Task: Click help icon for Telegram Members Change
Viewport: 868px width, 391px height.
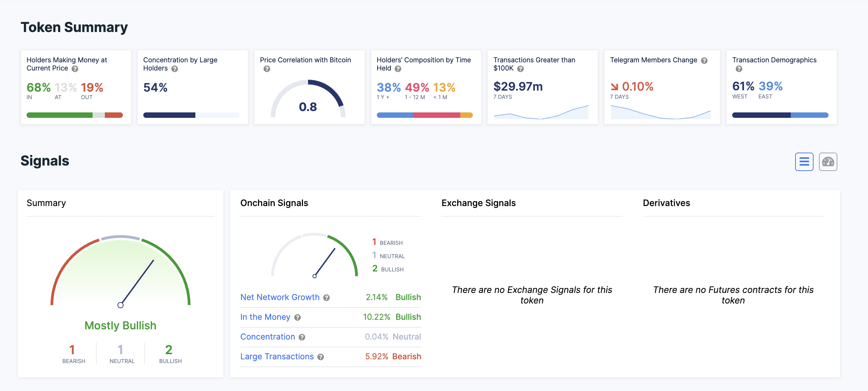Action: (704, 61)
